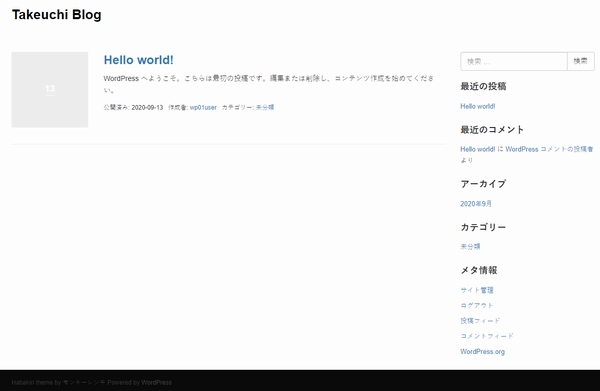Open author wp01user's page
Viewport: 600px width, 391px height.
pos(203,108)
